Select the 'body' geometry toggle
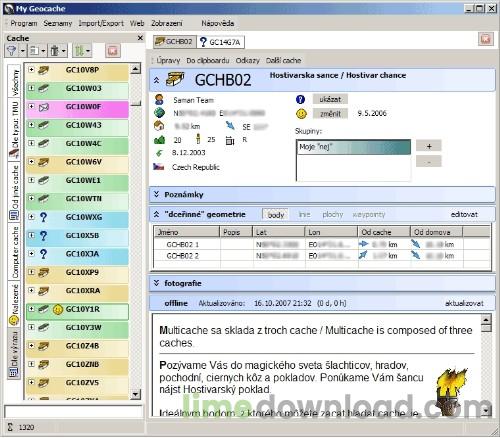Viewport: 500px width, 438px height. [x=276, y=215]
